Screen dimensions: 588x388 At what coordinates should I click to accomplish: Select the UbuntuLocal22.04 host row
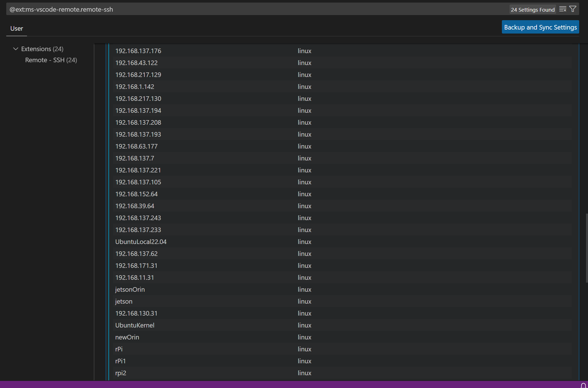coord(141,242)
